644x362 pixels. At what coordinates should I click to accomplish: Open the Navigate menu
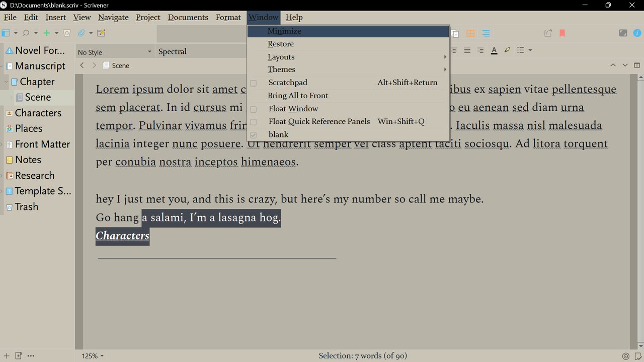(x=113, y=17)
